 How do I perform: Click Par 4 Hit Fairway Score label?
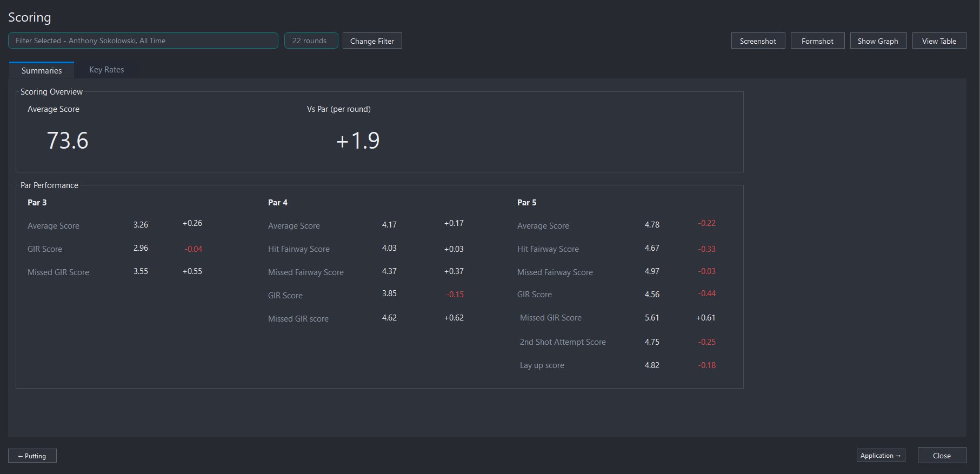(x=299, y=249)
